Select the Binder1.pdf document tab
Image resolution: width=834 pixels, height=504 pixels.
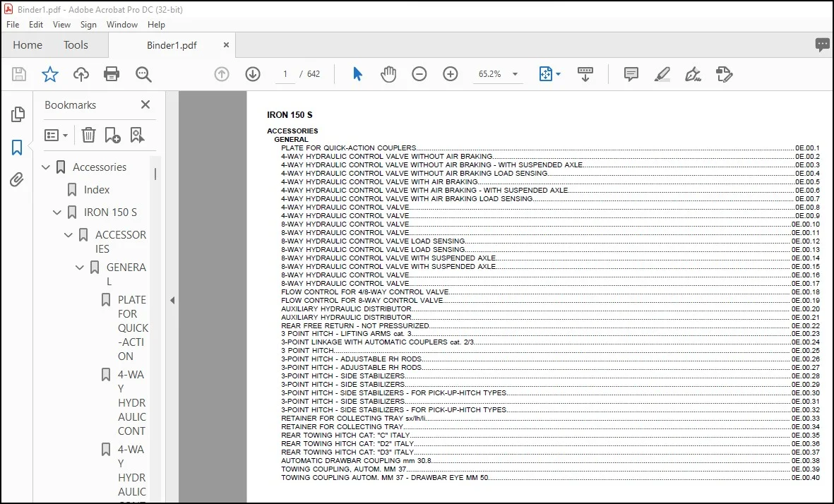pyautogui.click(x=172, y=45)
